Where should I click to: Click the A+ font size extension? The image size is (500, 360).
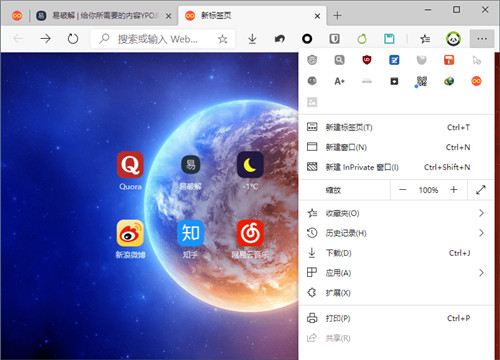pyautogui.click(x=339, y=81)
